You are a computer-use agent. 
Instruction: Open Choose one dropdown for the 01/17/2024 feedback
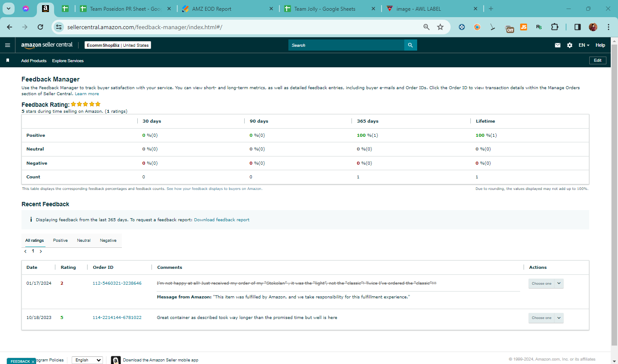click(x=546, y=283)
